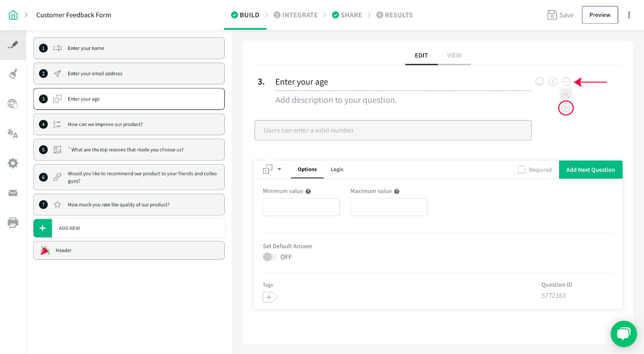Screen dimensions: 644x354
Task: Open the three-dot more options menu
Action: click(629, 15)
